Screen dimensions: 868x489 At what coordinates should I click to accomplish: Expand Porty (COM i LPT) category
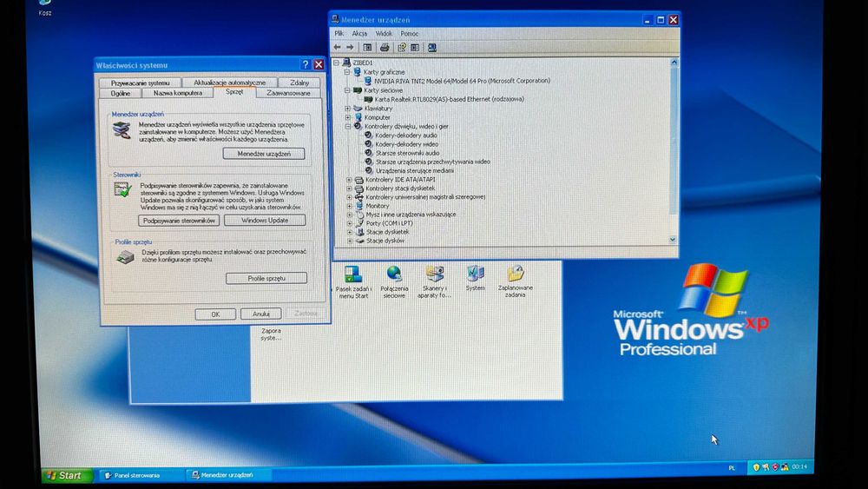[x=349, y=223]
